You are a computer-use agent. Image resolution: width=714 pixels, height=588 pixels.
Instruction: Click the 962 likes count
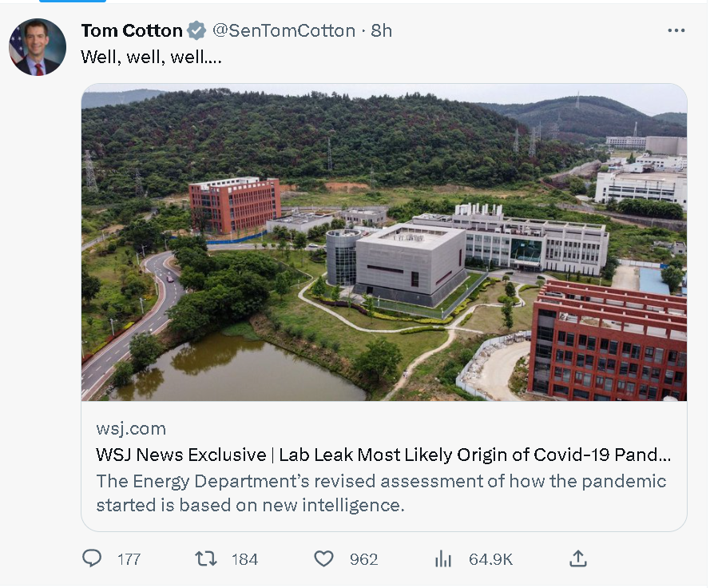point(363,559)
